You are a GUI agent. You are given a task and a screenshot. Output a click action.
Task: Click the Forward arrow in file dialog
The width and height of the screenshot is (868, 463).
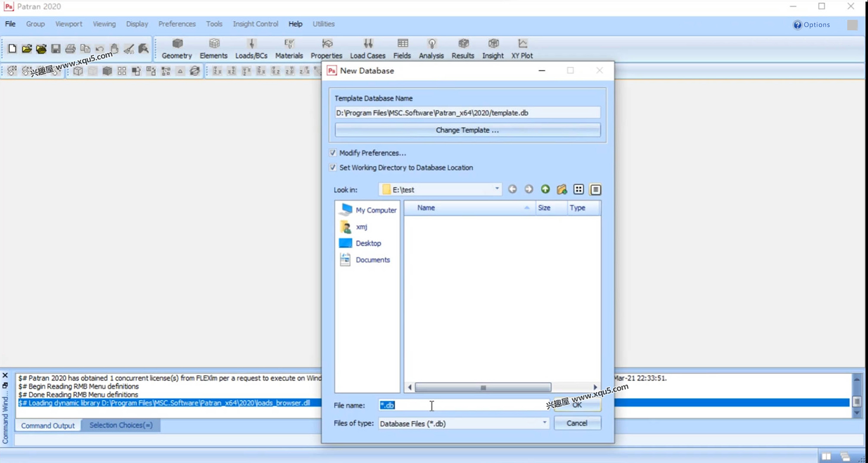click(529, 189)
